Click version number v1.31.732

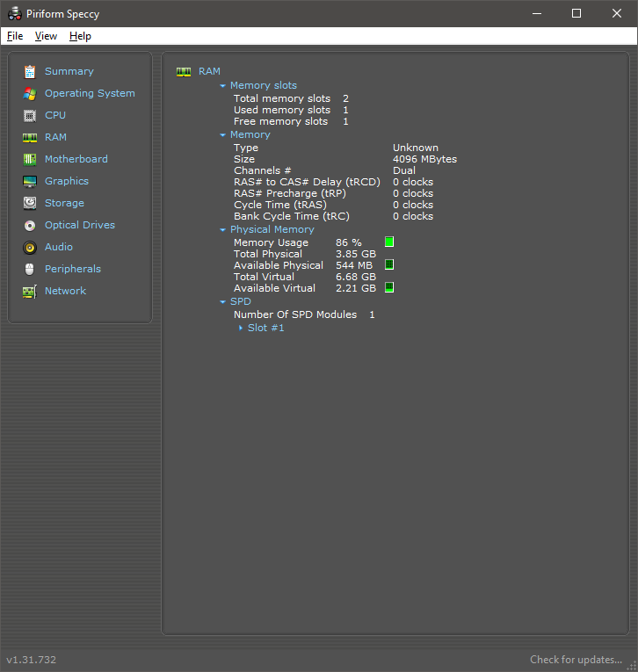click(x=32, y=660)
